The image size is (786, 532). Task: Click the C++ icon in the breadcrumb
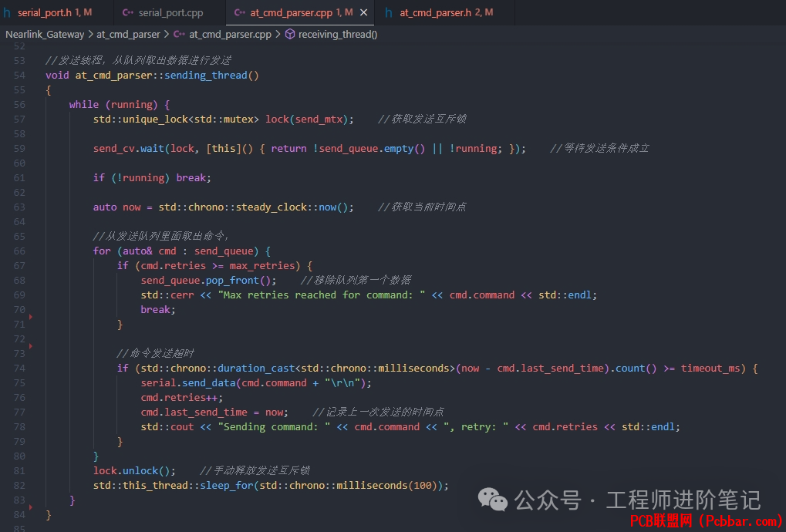pyautogui.click(x=179, y=34)
